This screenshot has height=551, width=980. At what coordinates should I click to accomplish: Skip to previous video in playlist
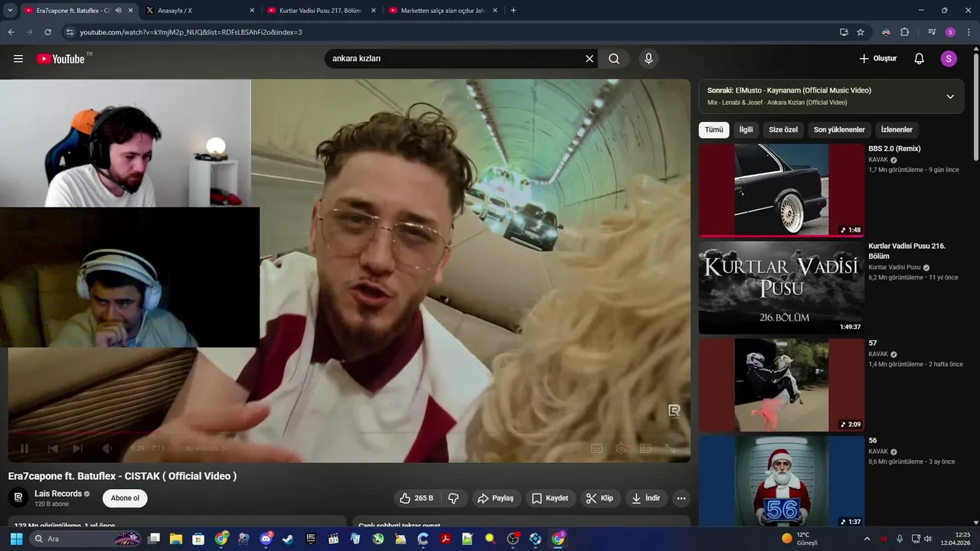pyautogui.click(x=53, y=448)
